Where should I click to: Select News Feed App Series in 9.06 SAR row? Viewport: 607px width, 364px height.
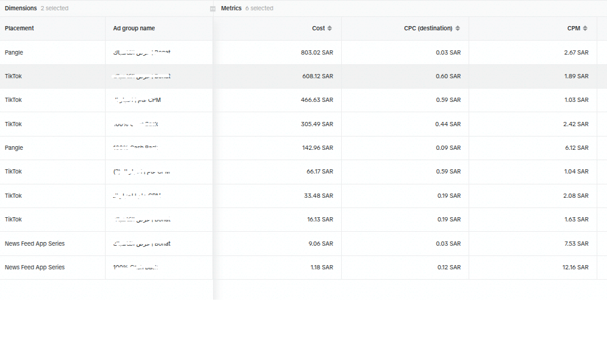[35, 244]
